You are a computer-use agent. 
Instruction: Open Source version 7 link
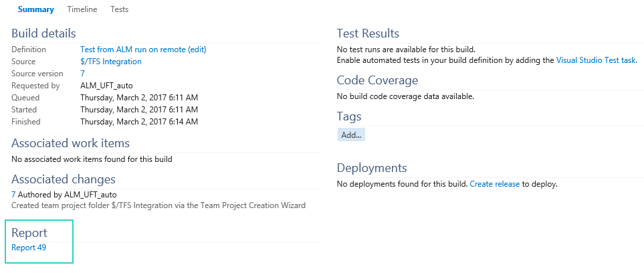click(x=83, y=74)
